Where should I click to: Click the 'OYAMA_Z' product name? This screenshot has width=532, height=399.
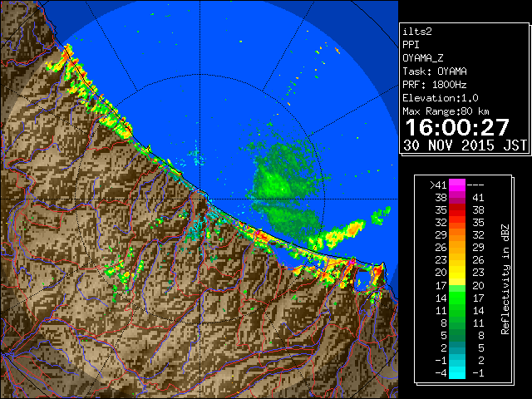coord(423,58)
